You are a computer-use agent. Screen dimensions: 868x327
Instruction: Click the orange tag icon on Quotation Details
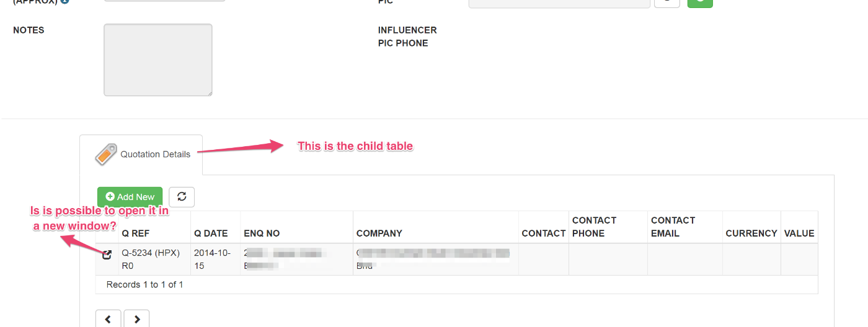tap(106, 154)
